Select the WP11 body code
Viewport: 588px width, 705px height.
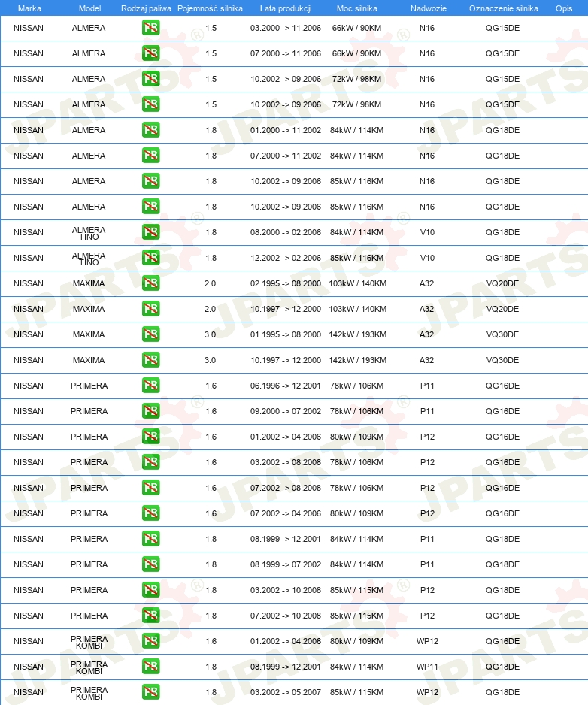[x=427, y=667]
